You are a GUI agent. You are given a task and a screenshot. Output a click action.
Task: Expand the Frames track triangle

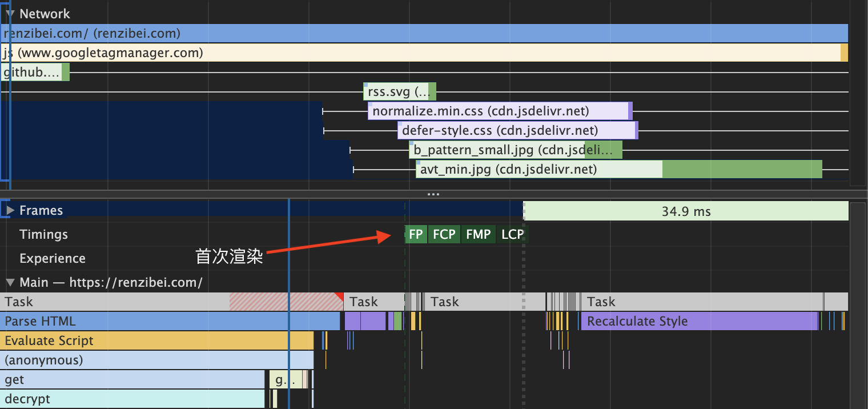tap(10, 211)
